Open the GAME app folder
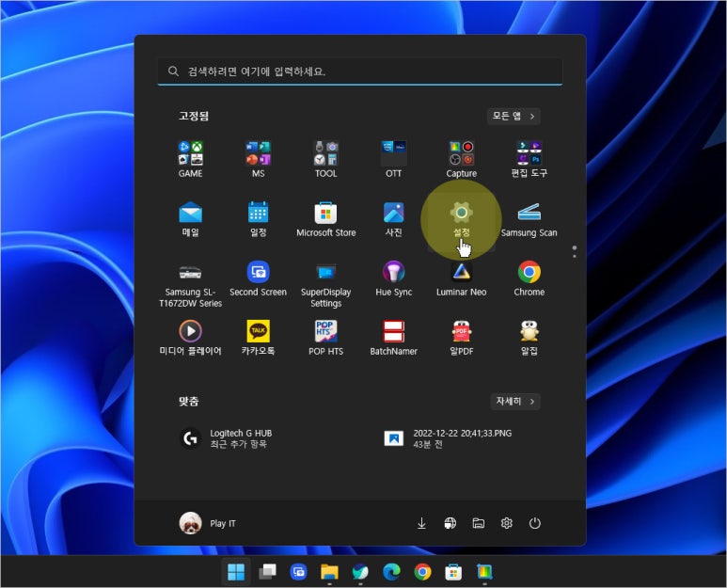This screenshot has width=727, height=588. [x=191, y=159]
